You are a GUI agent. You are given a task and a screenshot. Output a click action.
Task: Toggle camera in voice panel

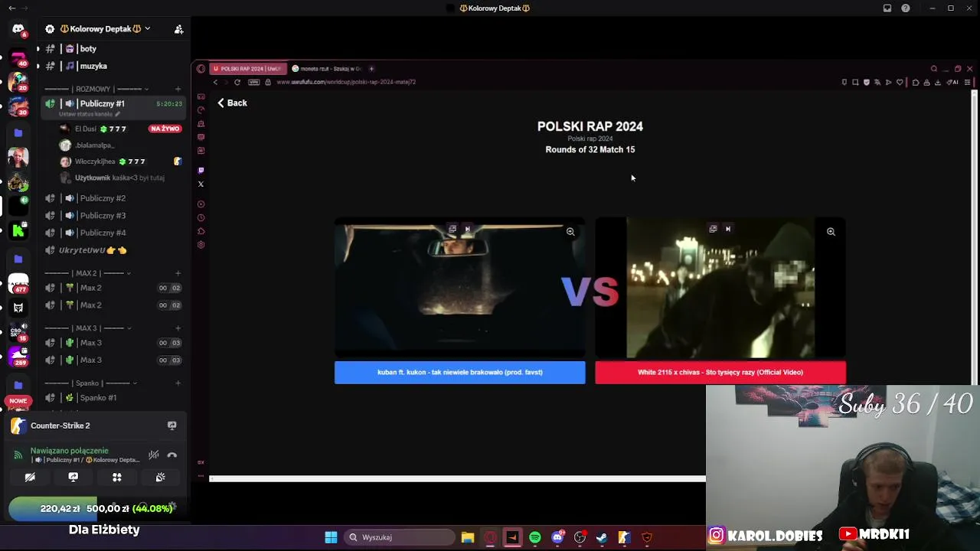pyautogui.click(x=30, y=477)
